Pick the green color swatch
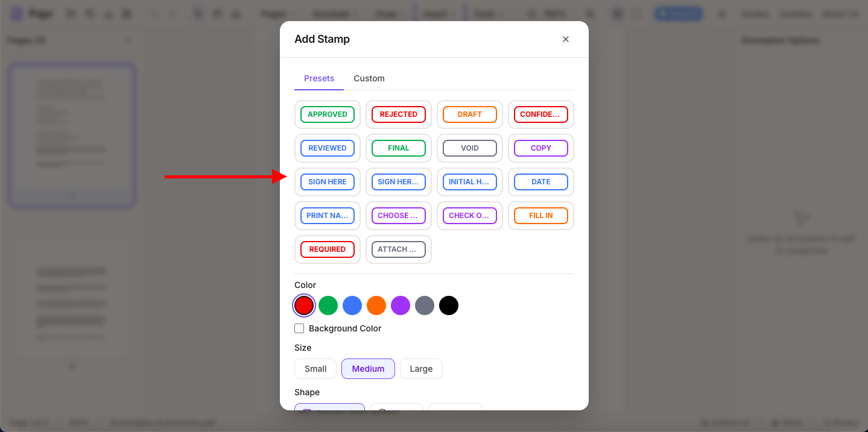The width and height of the screenshot is (868, 432). [328, 305]
